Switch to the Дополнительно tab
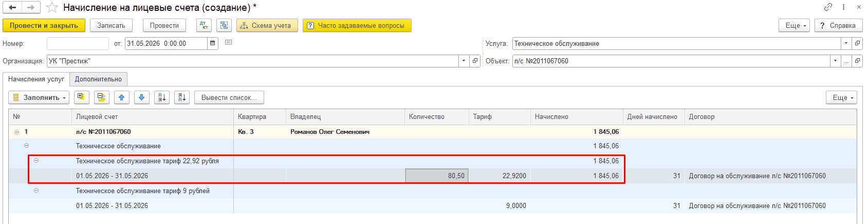Viewport: 868px width, 224px height. point(98,79)
